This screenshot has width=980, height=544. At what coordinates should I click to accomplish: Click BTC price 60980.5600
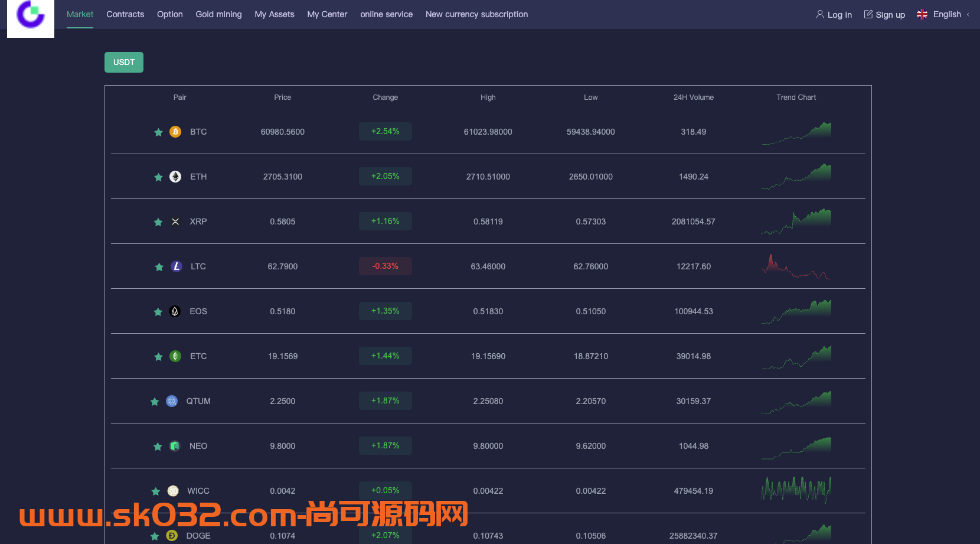283,132
